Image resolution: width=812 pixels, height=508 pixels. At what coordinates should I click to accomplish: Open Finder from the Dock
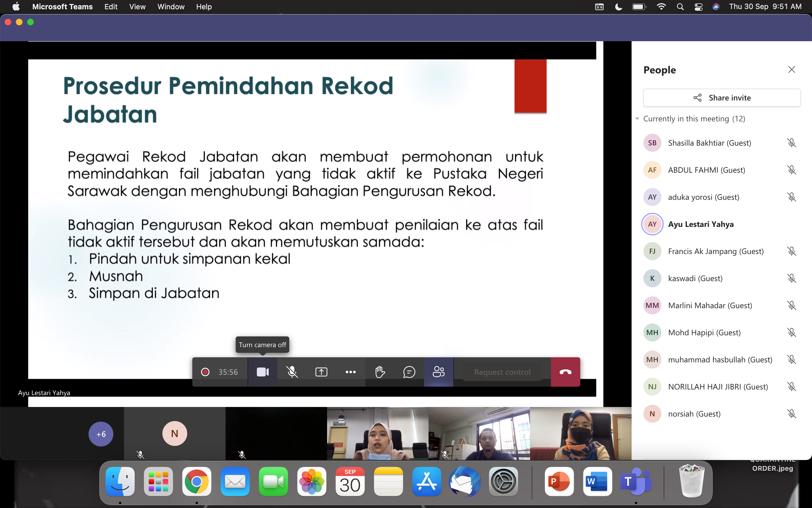point(120,481)
